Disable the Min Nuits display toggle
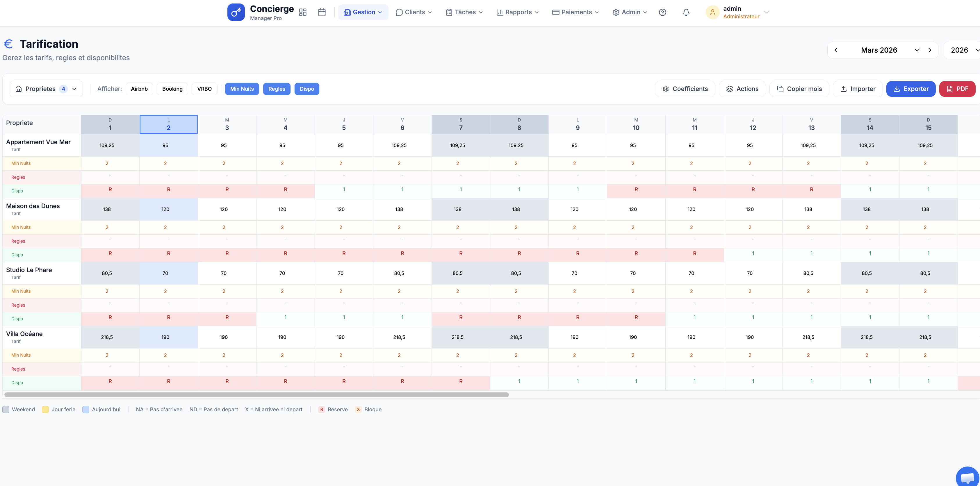The height and width of the screenshot is (486, 980). 242,89
